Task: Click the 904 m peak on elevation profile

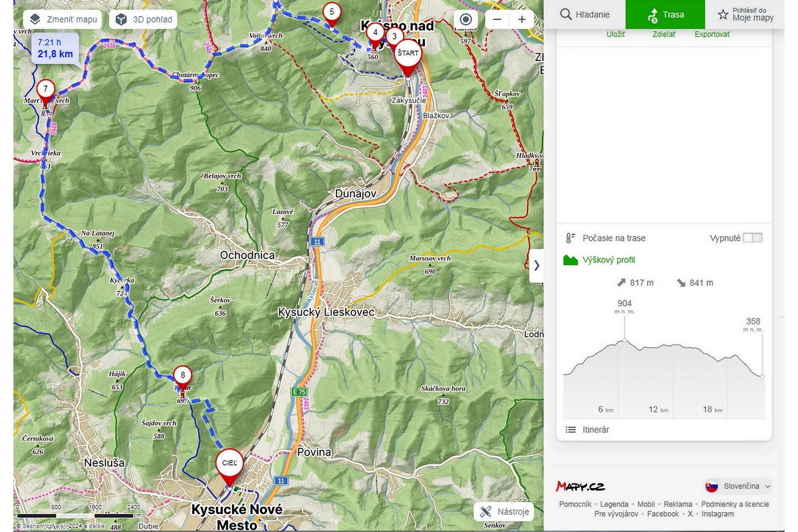Action: (x=624, y=340)
